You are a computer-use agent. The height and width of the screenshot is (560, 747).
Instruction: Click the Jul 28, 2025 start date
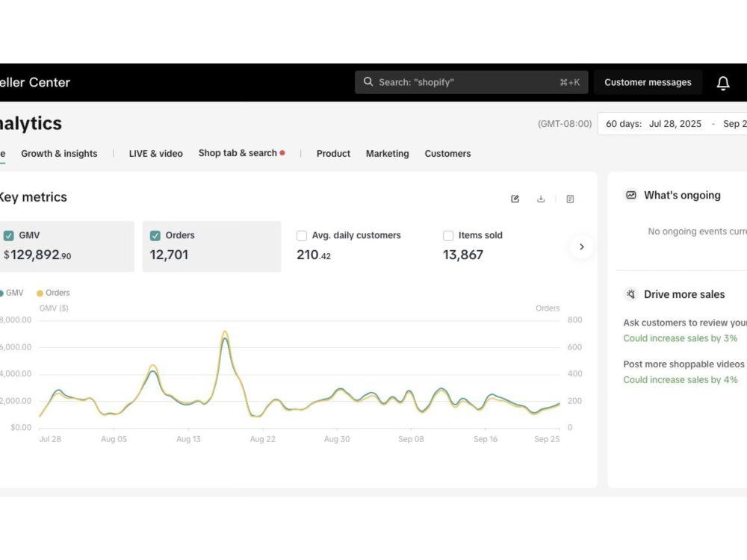point(675,124)
